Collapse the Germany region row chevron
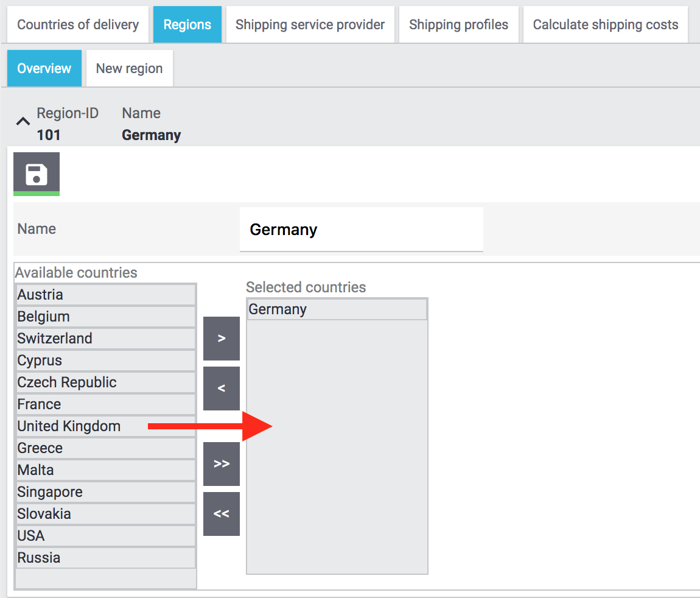Image resolution: width=700 pixels, height=598 pixels. 23,122
